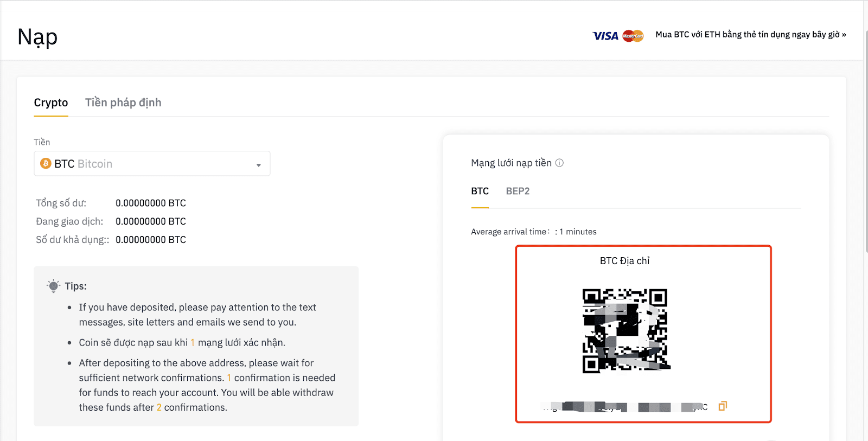
Task: Click the Average arrival time text
Action: click(x=534, y=232)
